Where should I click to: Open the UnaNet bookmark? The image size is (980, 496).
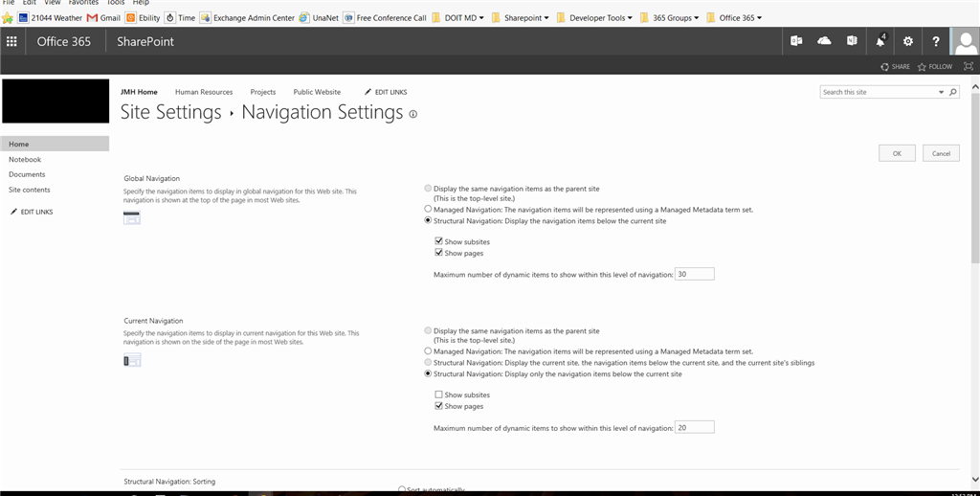coord(319,18)
